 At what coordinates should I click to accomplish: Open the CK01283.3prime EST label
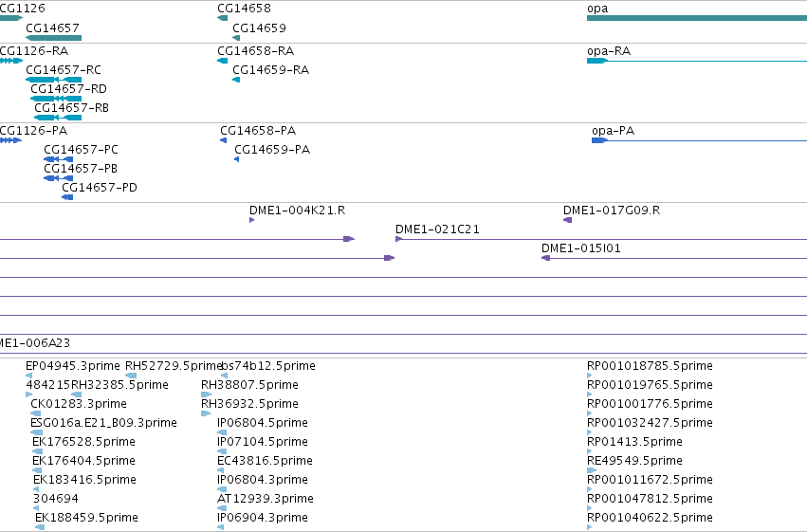coord(78,404)
